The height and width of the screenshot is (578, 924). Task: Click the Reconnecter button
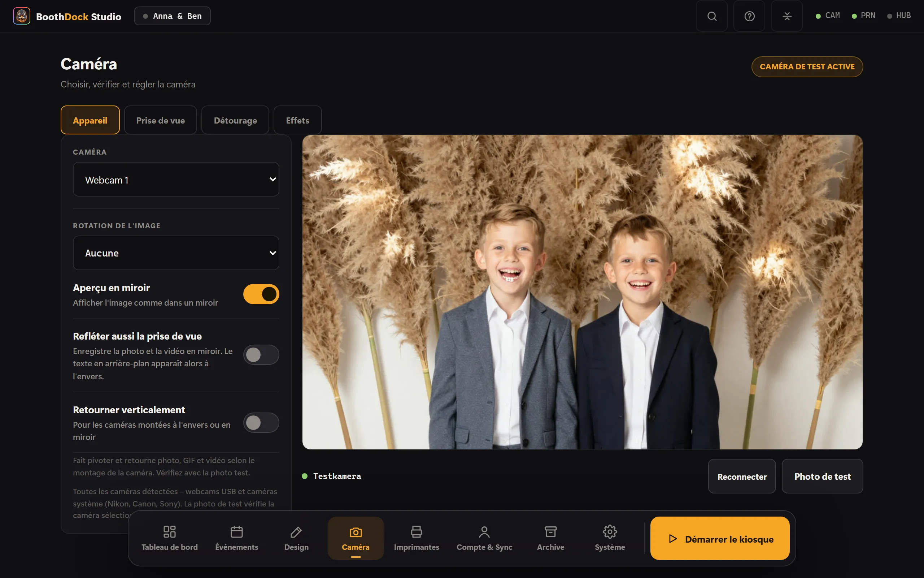[742, 476]
